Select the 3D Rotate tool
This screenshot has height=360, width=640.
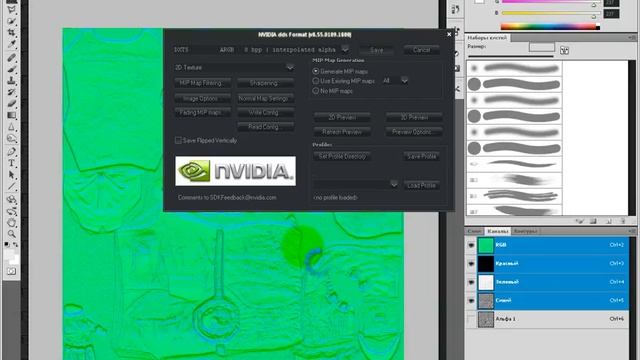coord(11,200)
